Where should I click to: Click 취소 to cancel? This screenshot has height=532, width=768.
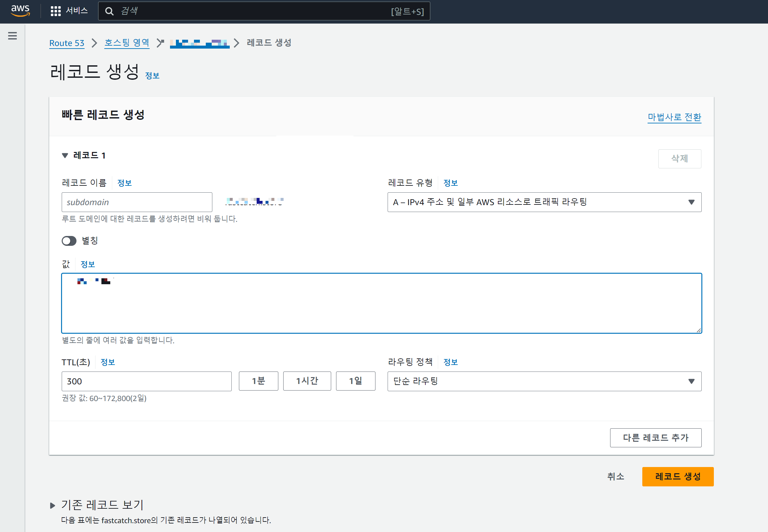615,476
